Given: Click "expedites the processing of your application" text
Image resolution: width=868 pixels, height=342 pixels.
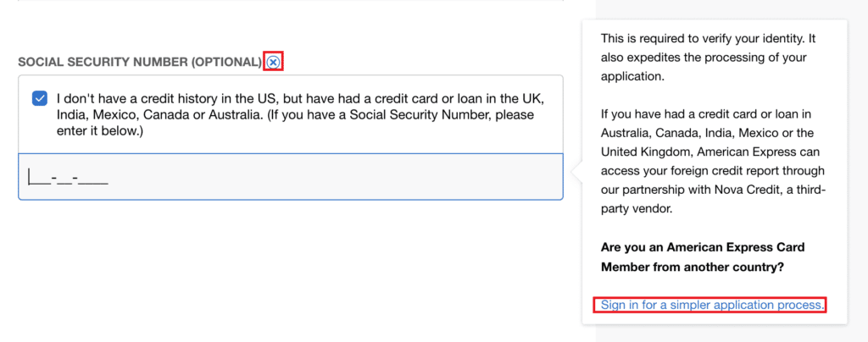Looking at the screenshot, I should click(x=704, y=67).
